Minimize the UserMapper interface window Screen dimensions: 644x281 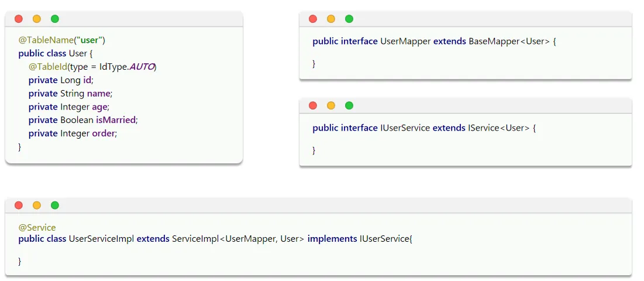(331, 19)
